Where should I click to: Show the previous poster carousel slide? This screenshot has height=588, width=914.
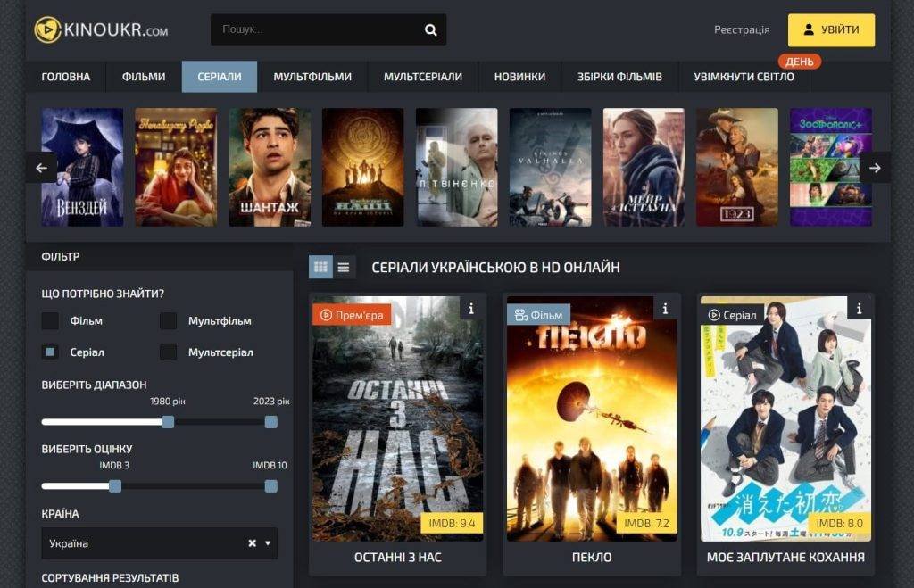tap(41, 168)
